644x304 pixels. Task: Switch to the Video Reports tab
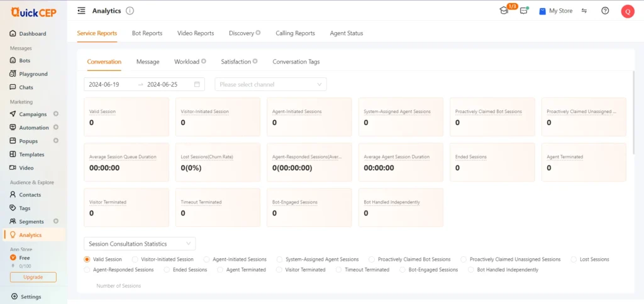(196, 33)
